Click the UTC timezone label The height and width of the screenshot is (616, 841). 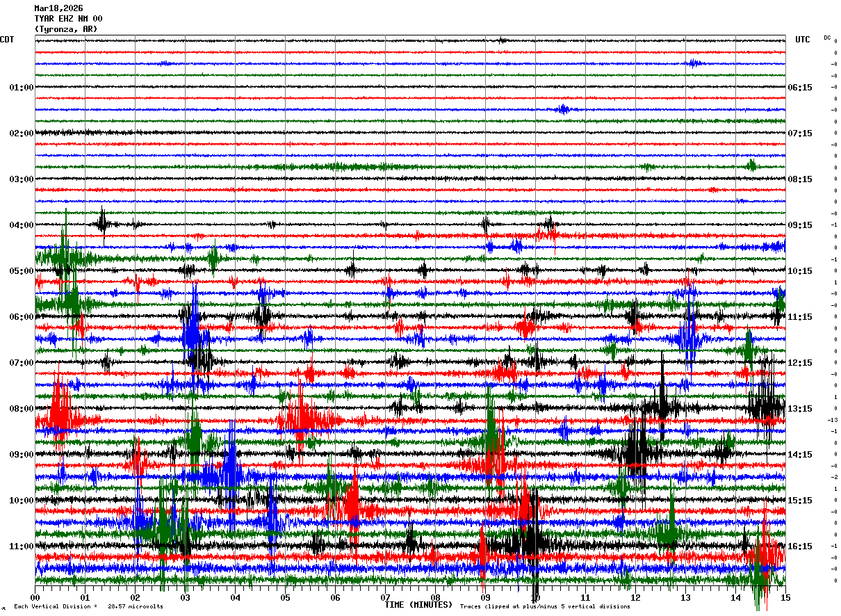click(x=803, y=40)
